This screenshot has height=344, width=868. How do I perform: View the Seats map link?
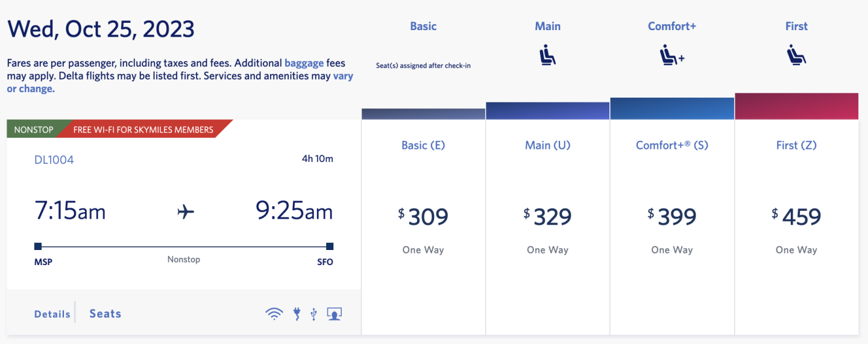tap(105, 314)
